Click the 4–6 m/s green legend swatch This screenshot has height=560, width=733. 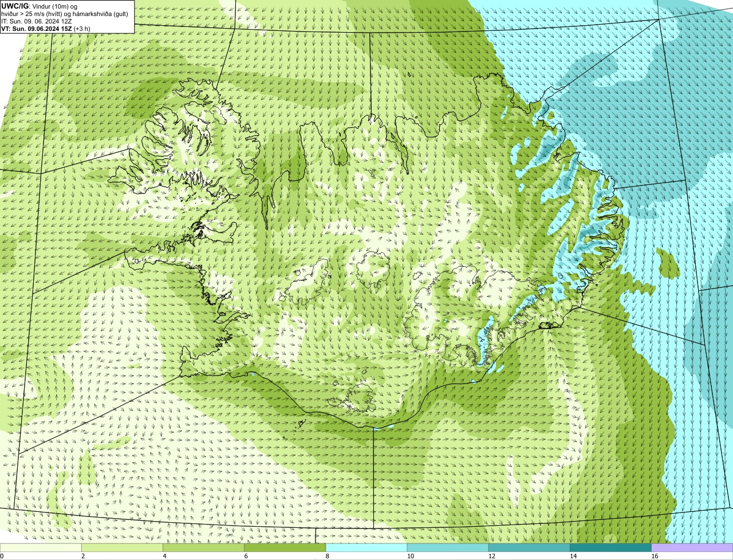[x=203, y=548]
